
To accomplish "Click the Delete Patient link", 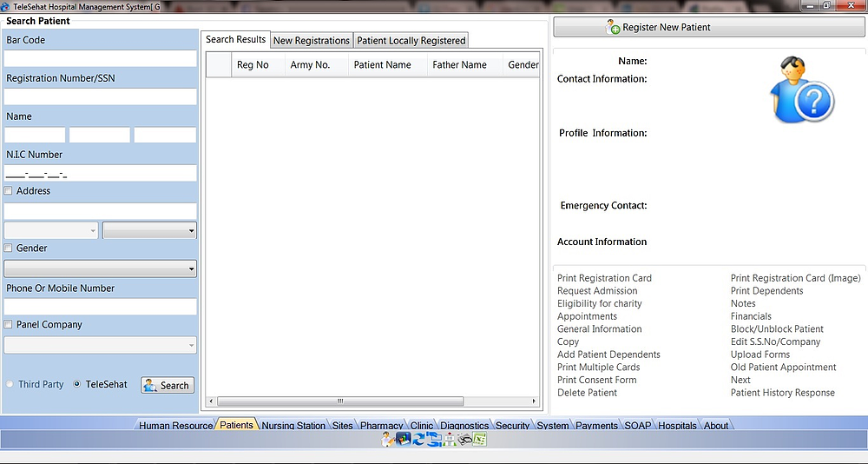I will [x=587, y=393].
